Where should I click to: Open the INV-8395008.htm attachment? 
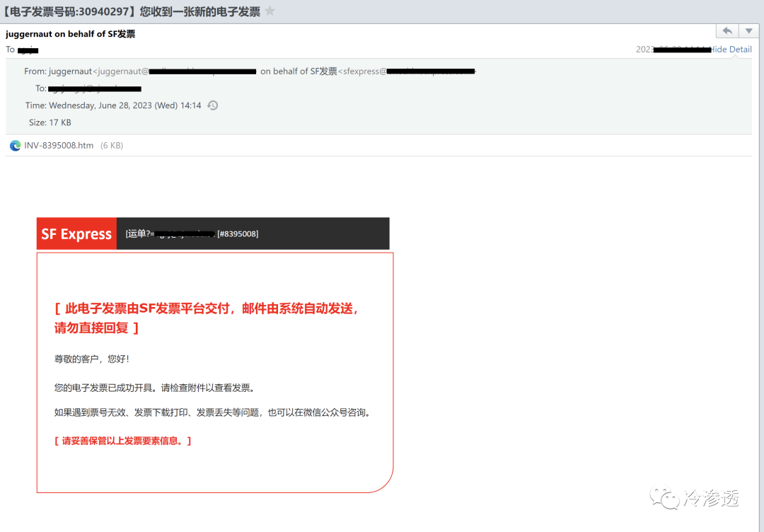tap(59, 145)
